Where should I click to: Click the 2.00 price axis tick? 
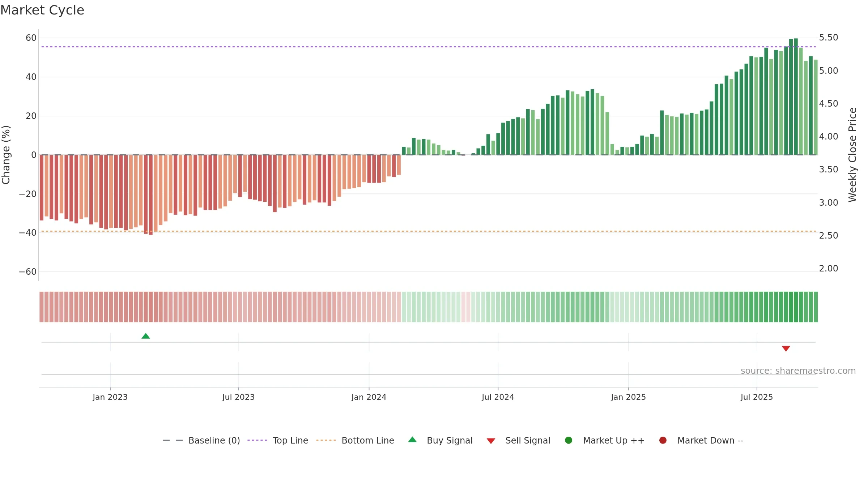(829, 269)
